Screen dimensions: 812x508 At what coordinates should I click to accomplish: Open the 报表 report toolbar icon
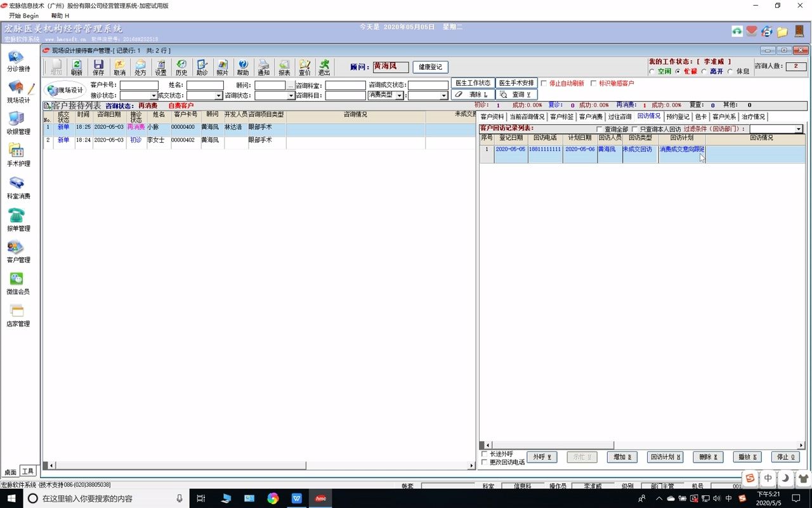pyautogui.click(x=284, y=67)
